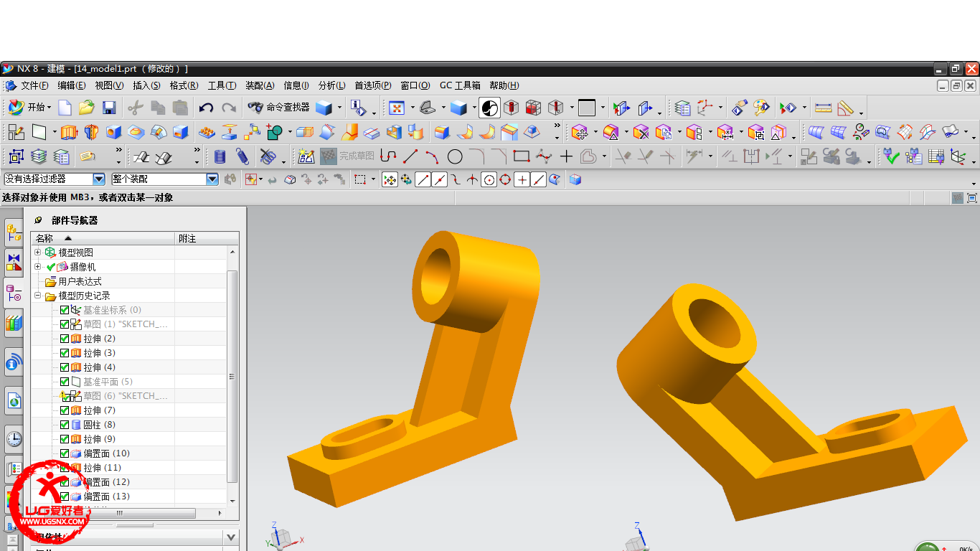Uncheck the 拉伸 (3) feature checkbox

click(65, 353)
